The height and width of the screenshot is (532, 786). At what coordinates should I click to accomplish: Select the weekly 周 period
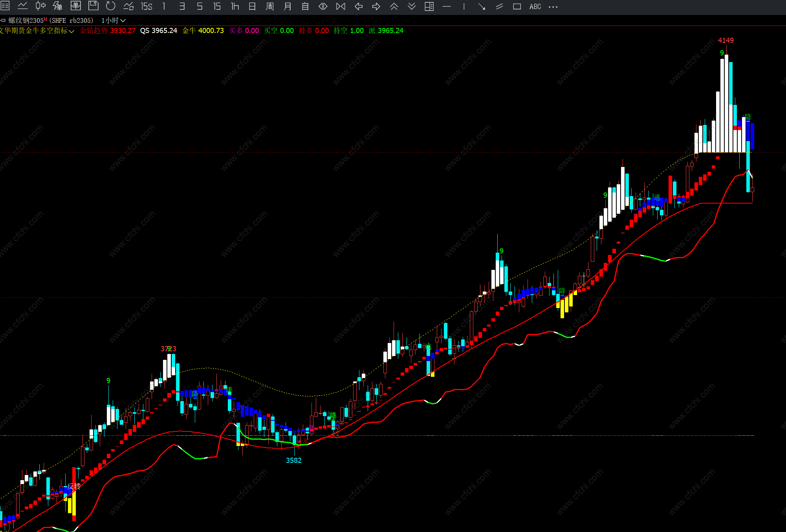tap(270, 6)
